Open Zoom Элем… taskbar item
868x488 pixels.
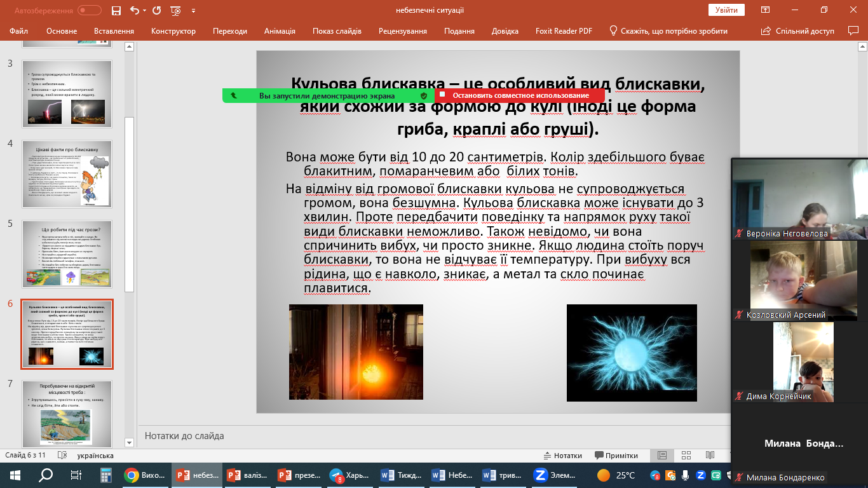pyautogui.click(x=555, y=475)
